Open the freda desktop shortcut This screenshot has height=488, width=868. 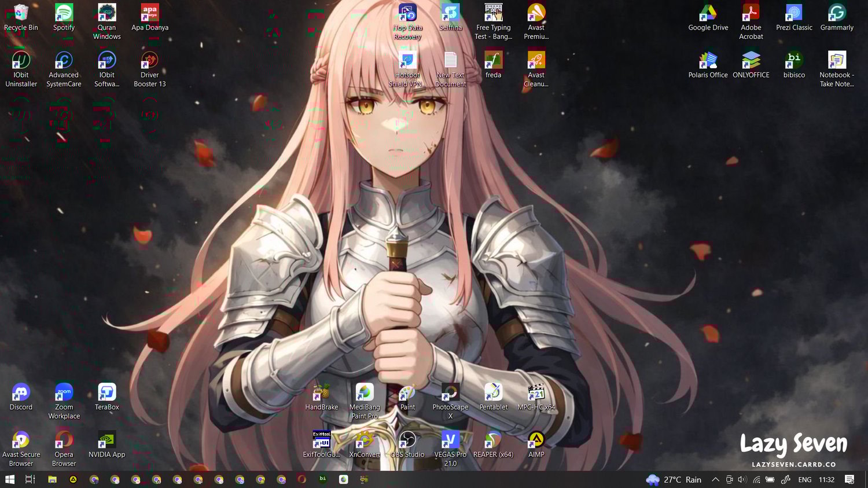point(494,65)
